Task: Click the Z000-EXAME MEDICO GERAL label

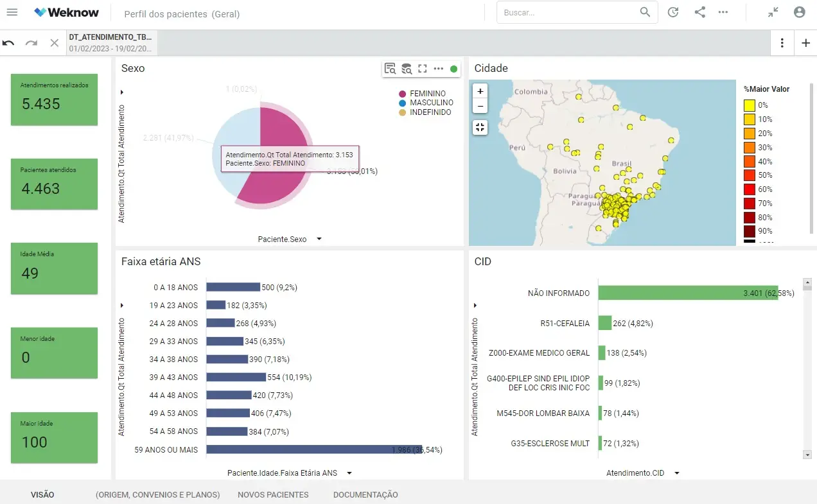Action: 539,353
